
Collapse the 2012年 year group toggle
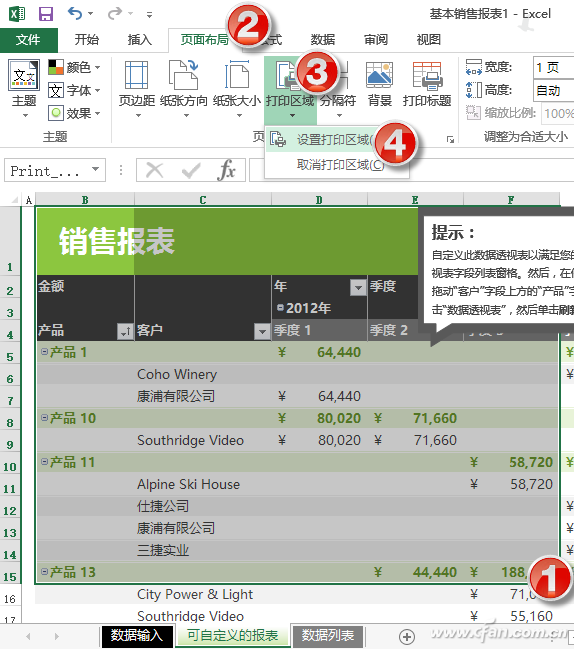click(280, 308)
